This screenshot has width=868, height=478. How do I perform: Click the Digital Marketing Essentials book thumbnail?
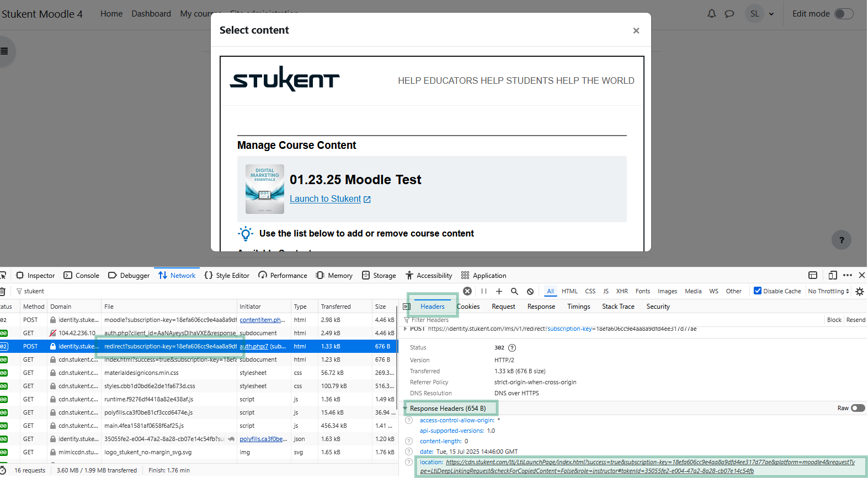tap(265, 189)
